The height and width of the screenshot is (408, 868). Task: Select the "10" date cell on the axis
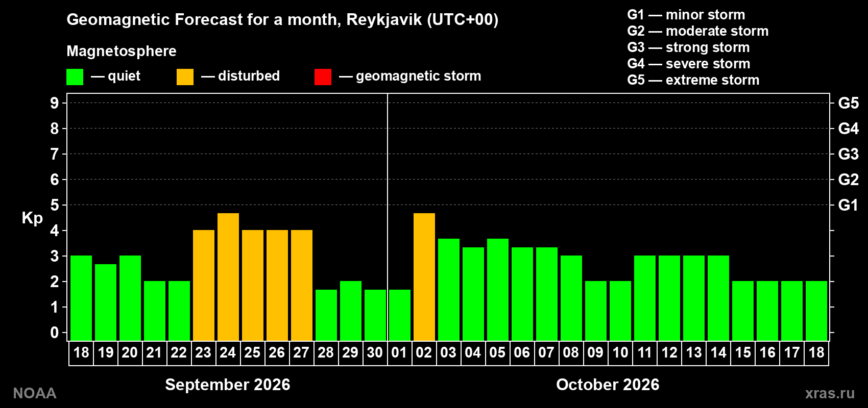point(620,353)
